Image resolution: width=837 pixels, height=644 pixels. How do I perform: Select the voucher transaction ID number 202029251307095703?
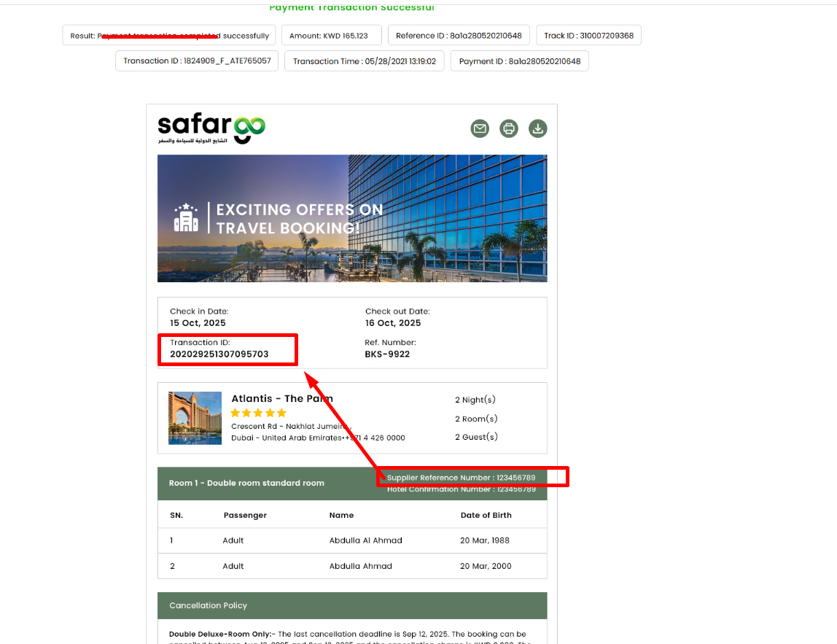point(219,354)
